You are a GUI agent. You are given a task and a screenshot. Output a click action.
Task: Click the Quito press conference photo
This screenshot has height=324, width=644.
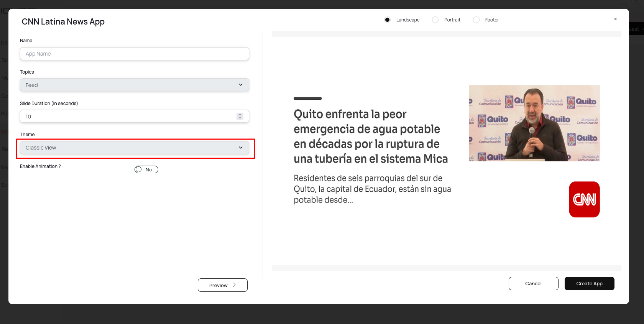(x=534, y=123)
